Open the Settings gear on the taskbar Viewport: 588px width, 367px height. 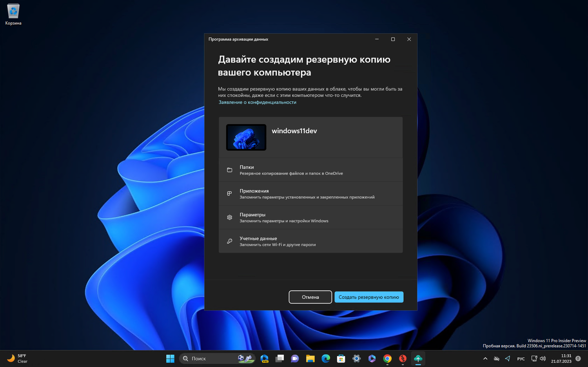356,358
